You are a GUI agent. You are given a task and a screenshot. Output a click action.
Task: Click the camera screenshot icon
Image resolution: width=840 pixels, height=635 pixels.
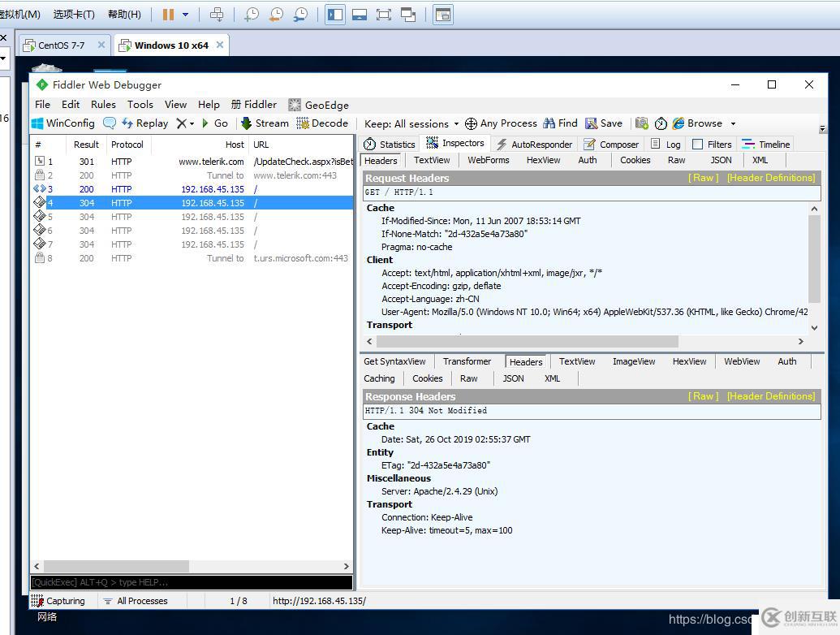click(x=642, y=123)
